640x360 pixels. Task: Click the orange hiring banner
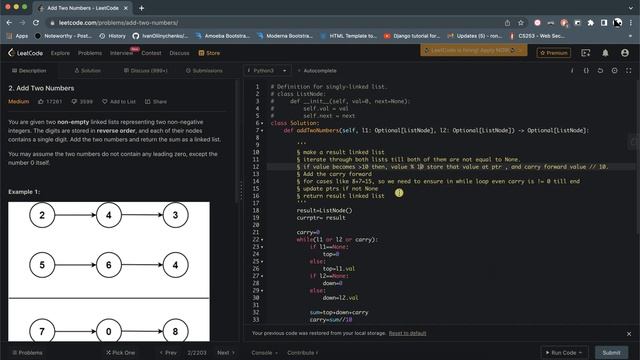(x=473, y=51)
